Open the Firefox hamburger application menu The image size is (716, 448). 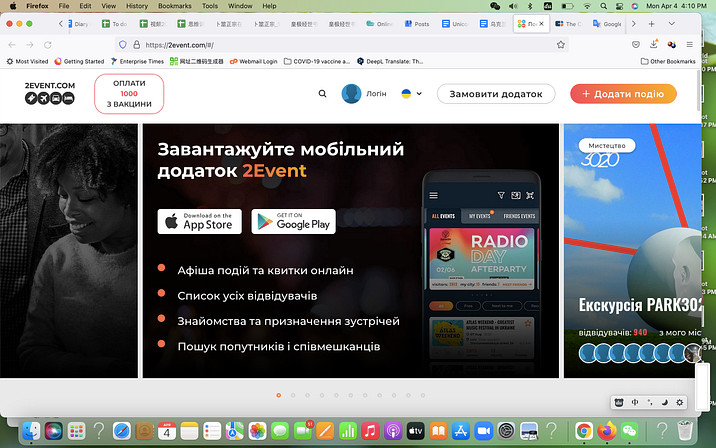point(690,45)
